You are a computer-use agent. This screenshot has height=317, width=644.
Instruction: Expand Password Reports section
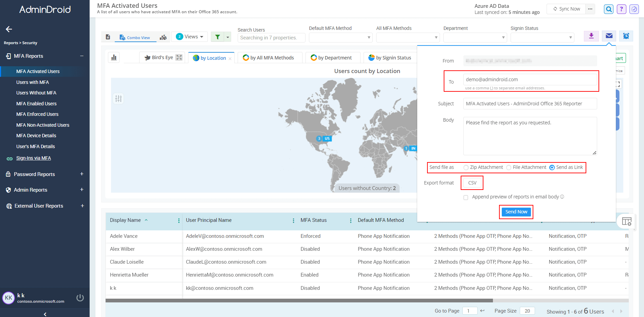[x=82, y=174]
